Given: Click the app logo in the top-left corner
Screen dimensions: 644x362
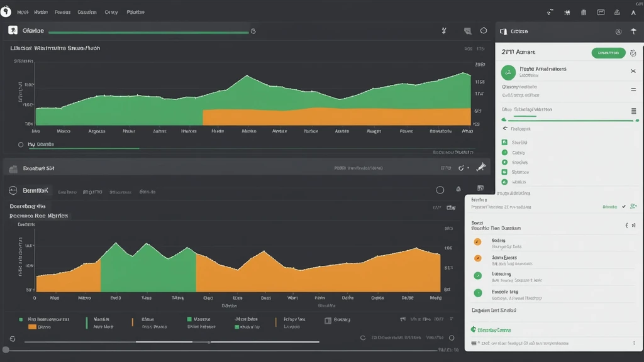Looking at the screenshot, I should click(x=6, y=11).
